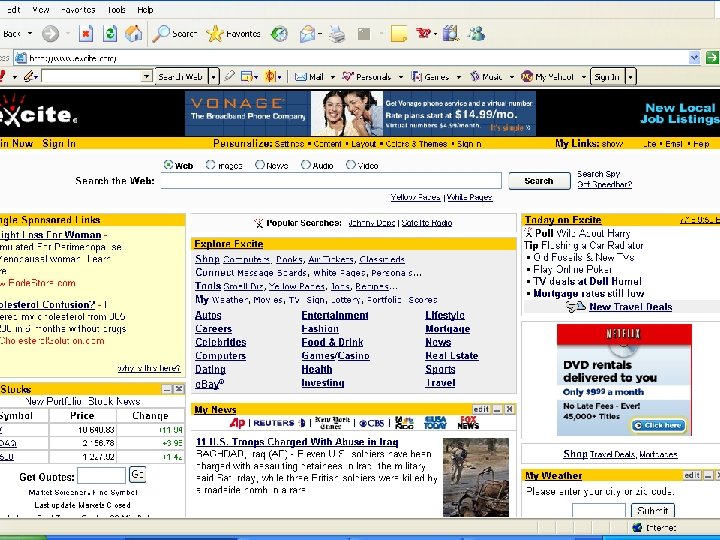The width and height of the screenshot is (720, 540).
Task: Stop page loading with red X icon
Action: click(x=86, y=34)
